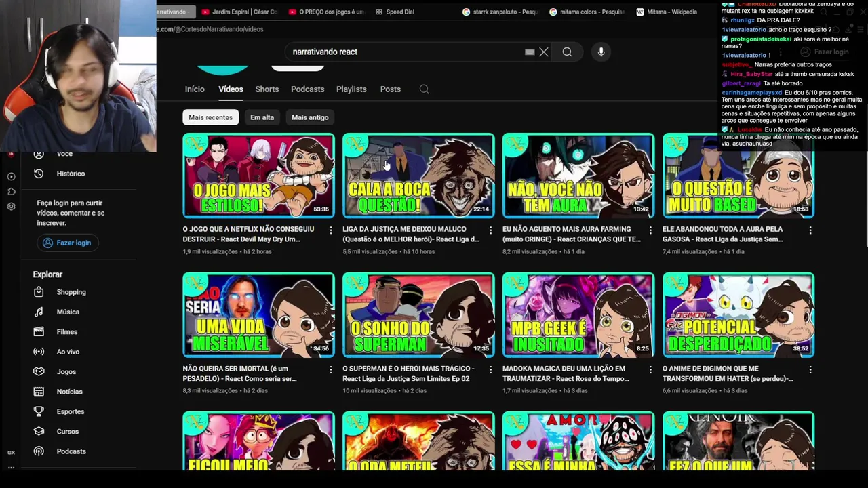Switch to Jardim Espiral browser tab
The height and width of the screenshot is (488, 868).
coord(239,12)
